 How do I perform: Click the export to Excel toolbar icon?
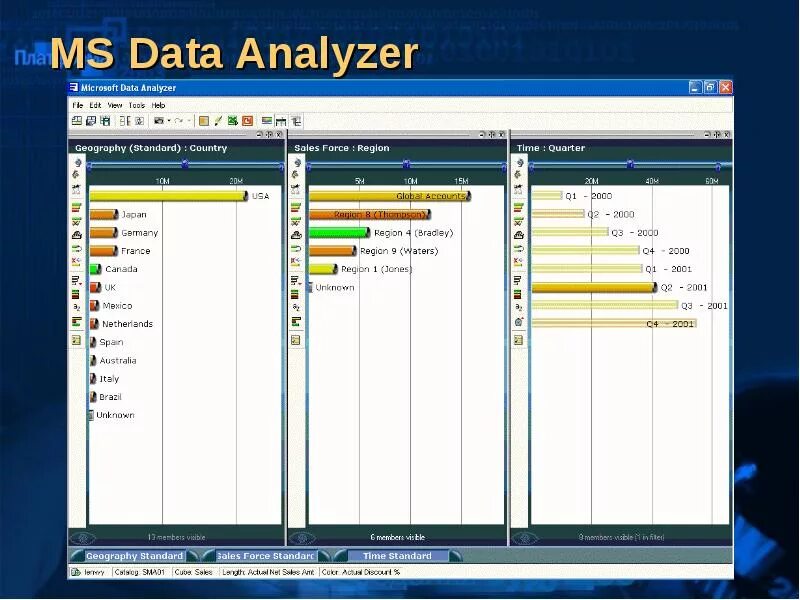232,121
